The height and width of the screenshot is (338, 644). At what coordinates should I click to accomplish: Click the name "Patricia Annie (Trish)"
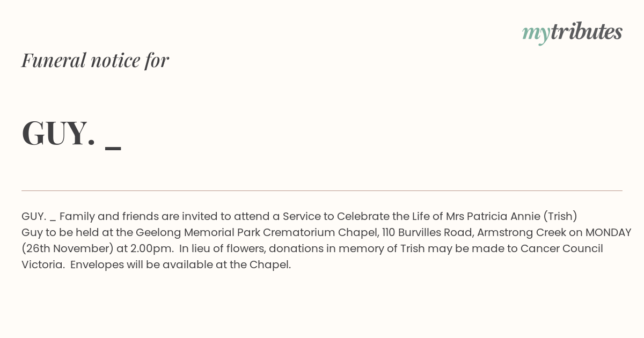[522, 217]
